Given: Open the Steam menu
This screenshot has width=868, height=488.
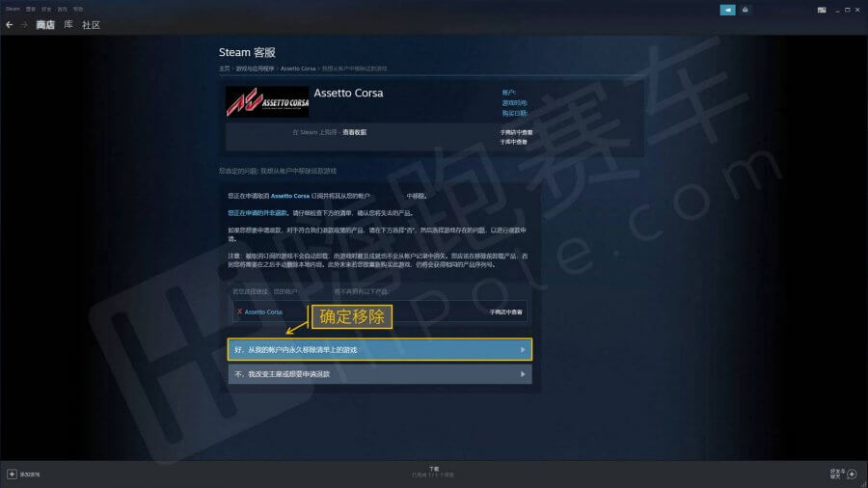Looking at the screenshot, I should pyautogui.click(x=13, y=9).
